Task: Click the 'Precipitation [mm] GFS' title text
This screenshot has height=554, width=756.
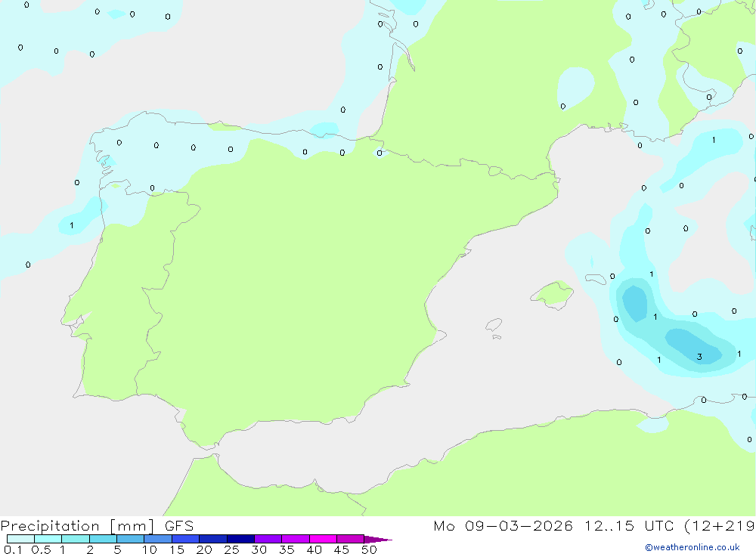Action: pos(97,526)
